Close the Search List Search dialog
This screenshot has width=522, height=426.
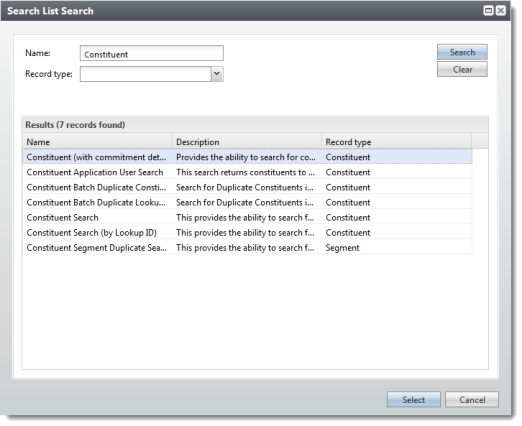coord(501,11)
